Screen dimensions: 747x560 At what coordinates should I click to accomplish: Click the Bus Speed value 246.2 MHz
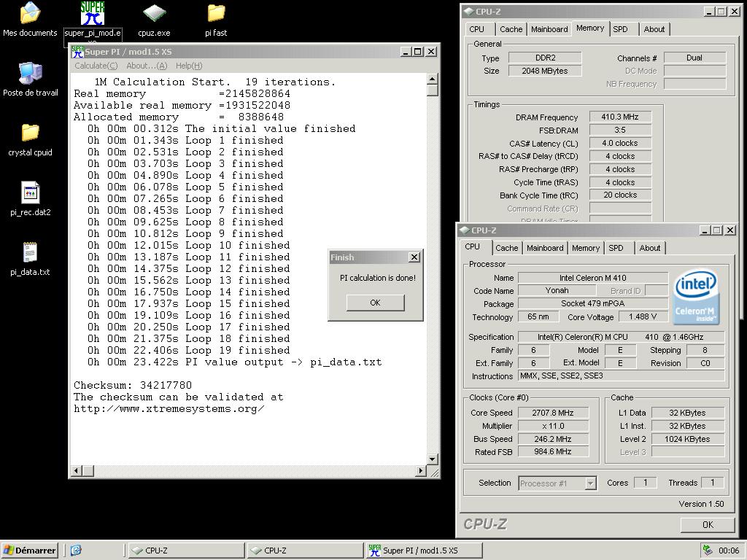click(553, 439)
